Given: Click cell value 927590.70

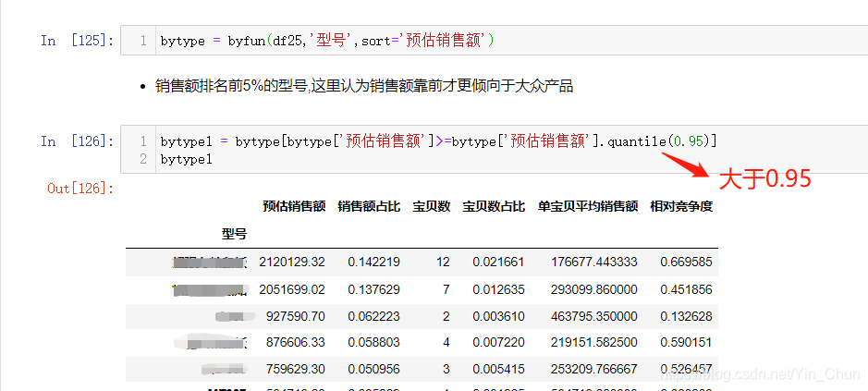Looking at the screenshot, I should [x=296, y=316].
